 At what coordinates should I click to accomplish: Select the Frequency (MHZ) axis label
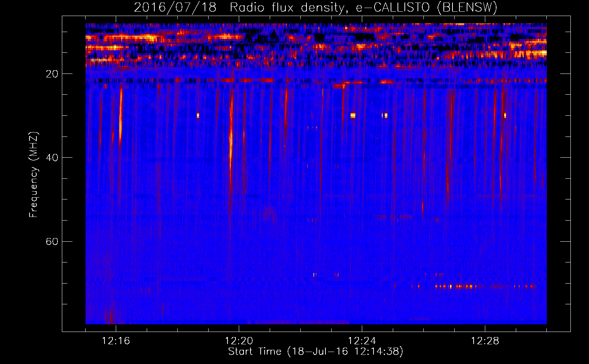[33, 175]
